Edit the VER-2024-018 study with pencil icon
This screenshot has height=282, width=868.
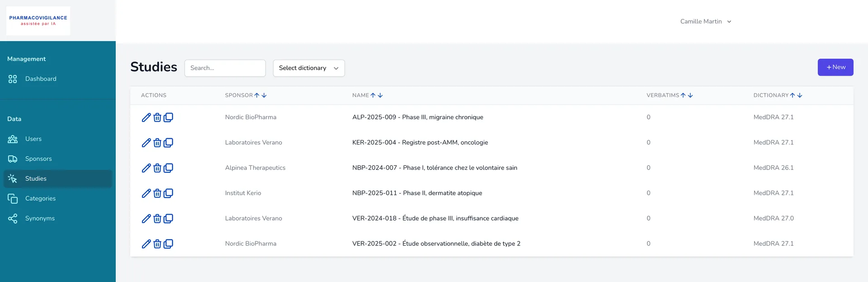coord(146,219)
